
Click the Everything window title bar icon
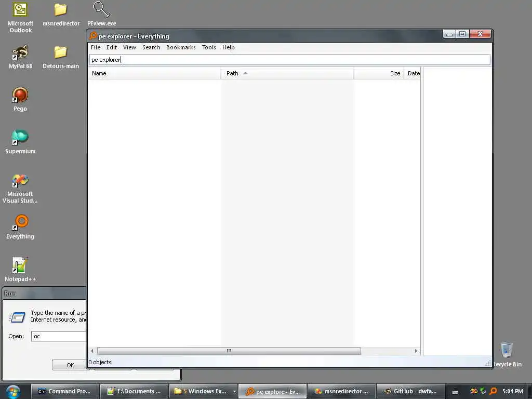[93, 36]
